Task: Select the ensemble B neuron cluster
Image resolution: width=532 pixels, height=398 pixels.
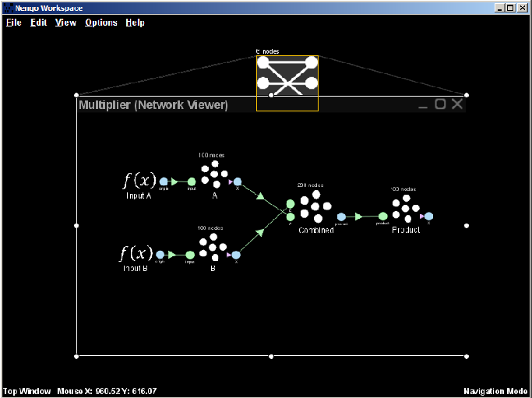Action: pyautogui.click(x=213, y=247)
